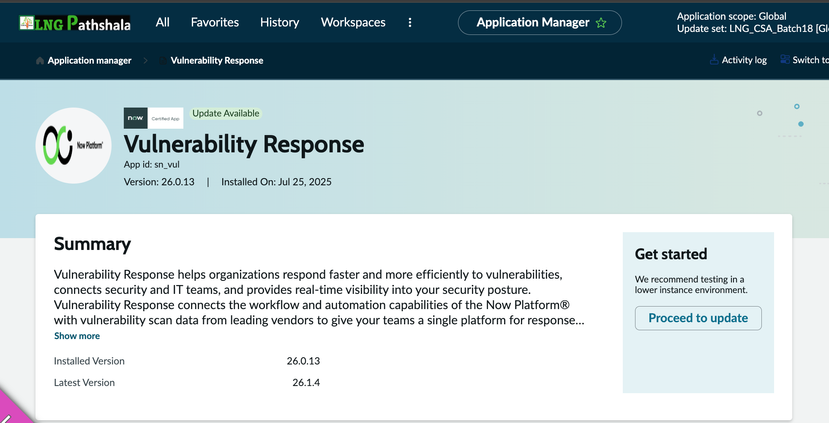Click the Vulnerability Response breadcrumb icon
This screenshot has height=423, width=829.
coord(163,61)
